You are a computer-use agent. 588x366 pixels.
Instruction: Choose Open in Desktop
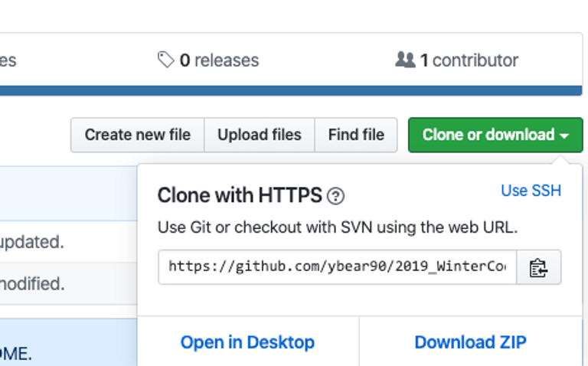coord(247,342)
